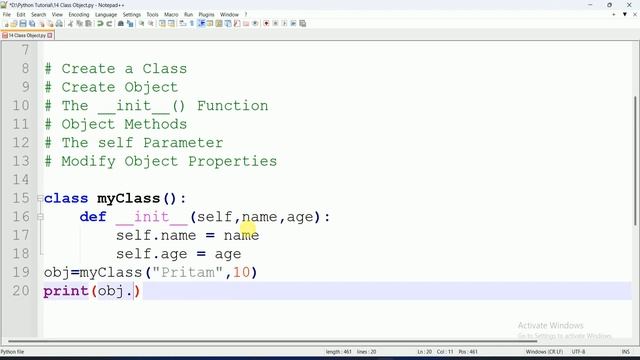The image size is (640, 360).
Task: Click UTF-8 encoding in status bar
Action: [578, 352]
